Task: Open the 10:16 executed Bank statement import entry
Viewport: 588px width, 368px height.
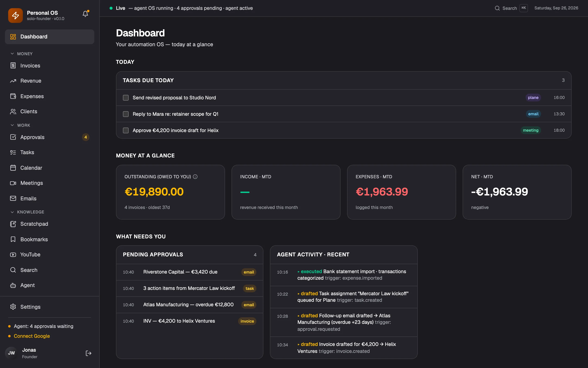Action: pos(344,275)
